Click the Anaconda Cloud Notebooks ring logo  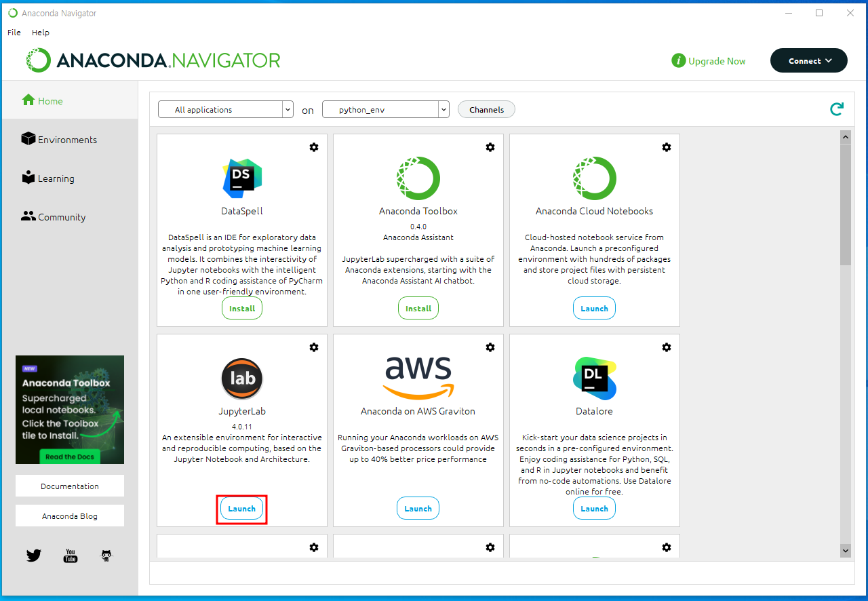coord(595,178)
